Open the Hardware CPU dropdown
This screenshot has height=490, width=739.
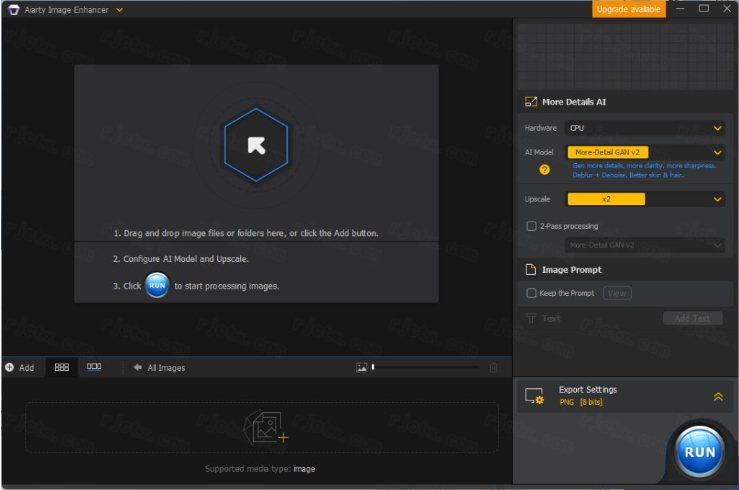coord(645,128)
